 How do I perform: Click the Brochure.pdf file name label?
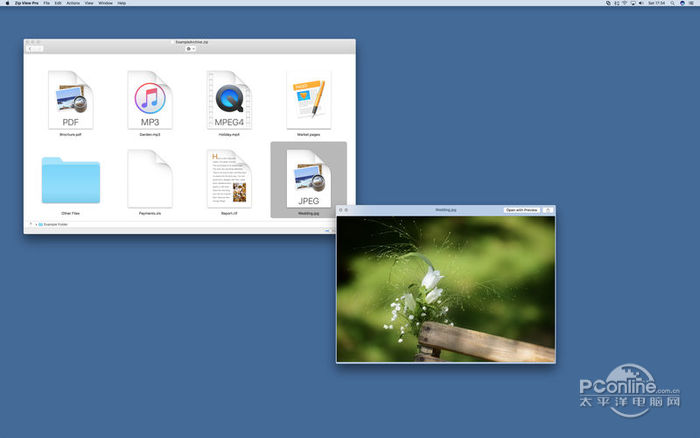point(71,134)
